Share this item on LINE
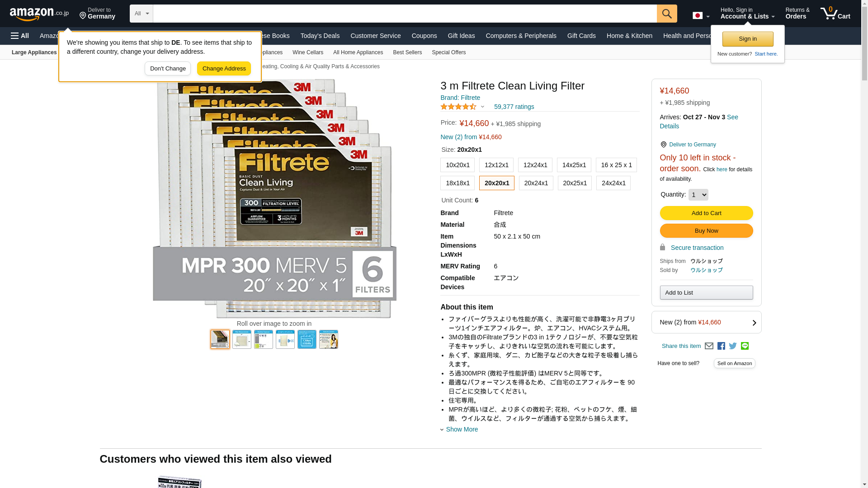Image resolution: width=868 pixels, height=488 pixels. click(x=745, y=346)
